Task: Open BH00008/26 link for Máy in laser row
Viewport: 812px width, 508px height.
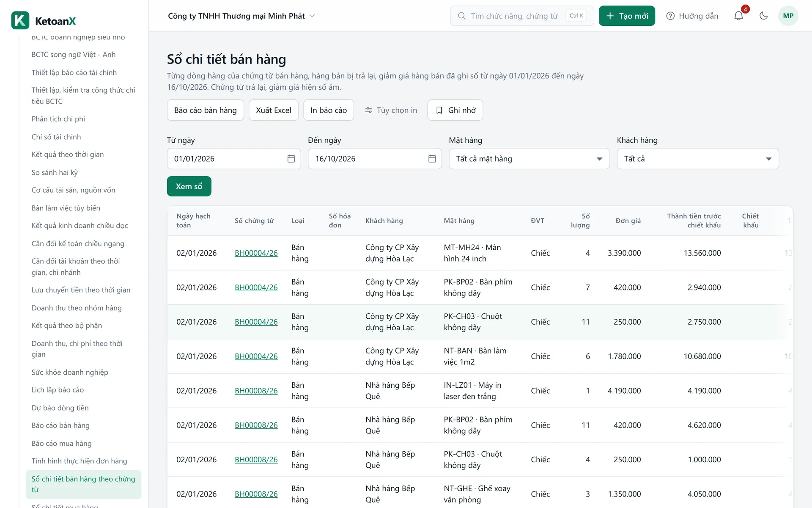Action: pyautogui.click(x=256, y=391)
